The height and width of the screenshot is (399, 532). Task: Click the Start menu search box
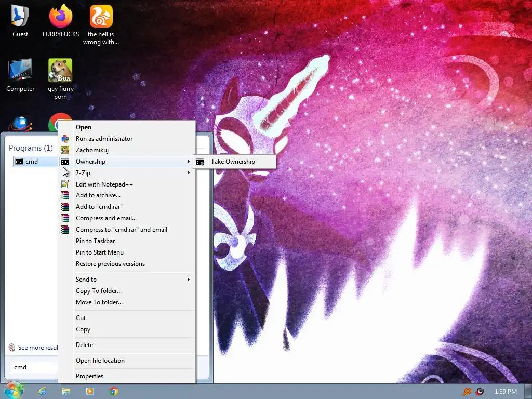pyautogui.click(x=35, y=367)
